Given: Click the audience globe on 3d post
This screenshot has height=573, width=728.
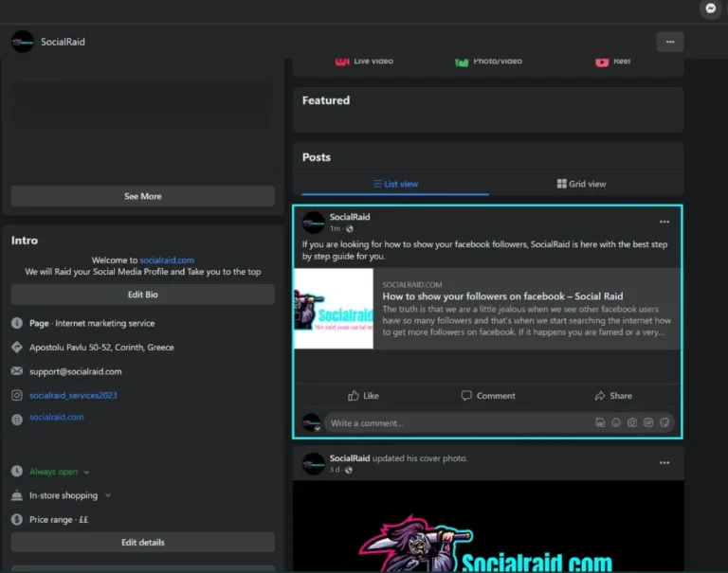Looking at the screenshot, I should click(349, 470).
